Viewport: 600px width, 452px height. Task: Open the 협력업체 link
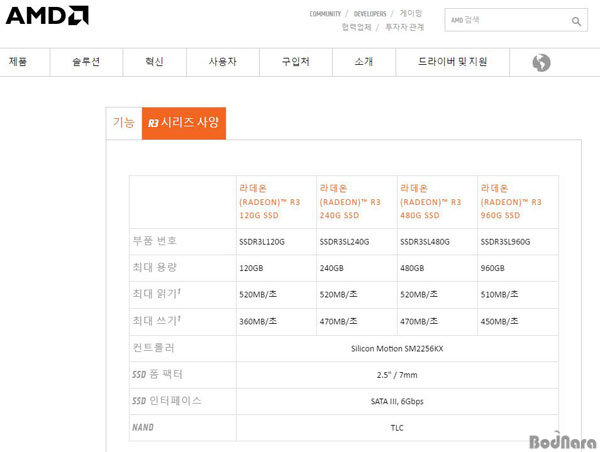pyautogui.click(x=356, y=27)
